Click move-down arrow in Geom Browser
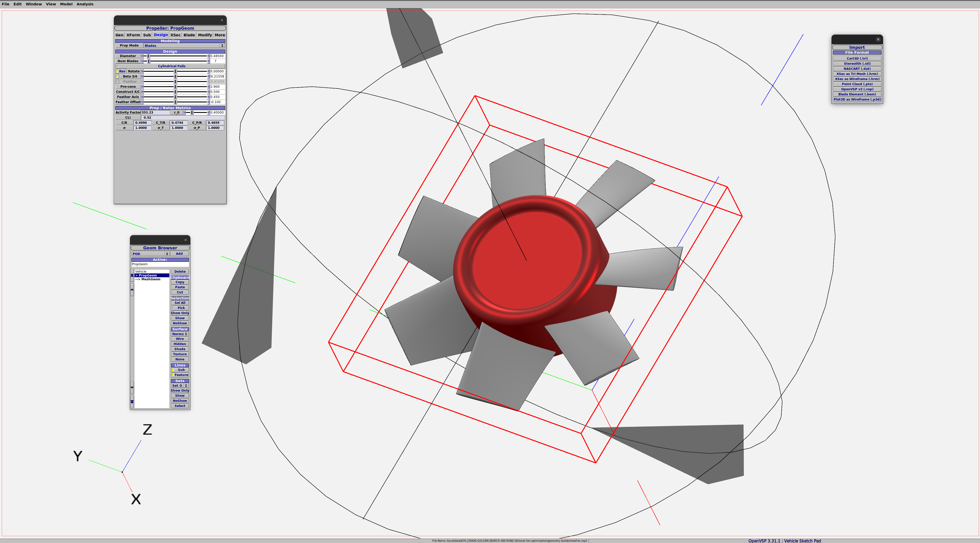This screenshot has height=543, width=980. 132,387
